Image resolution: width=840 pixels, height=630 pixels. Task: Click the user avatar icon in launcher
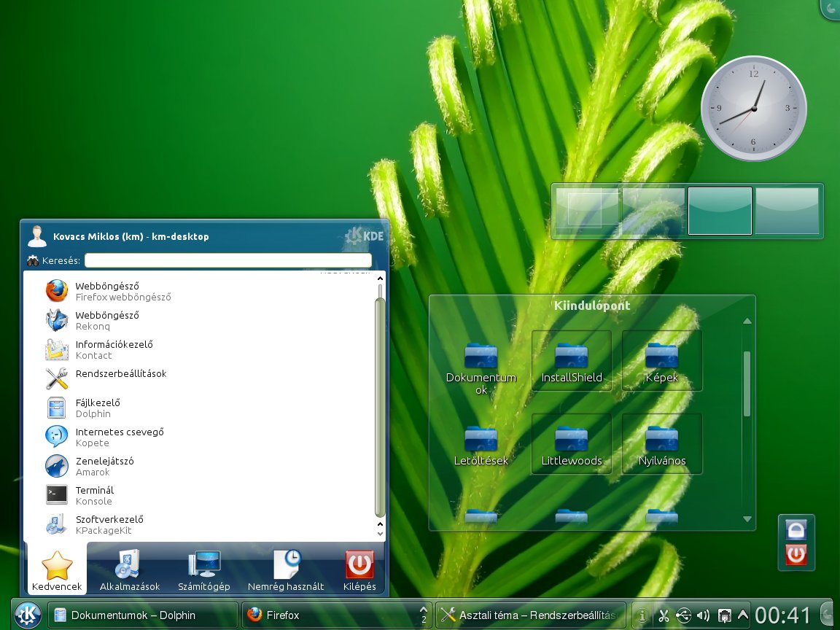click(37, 236)
